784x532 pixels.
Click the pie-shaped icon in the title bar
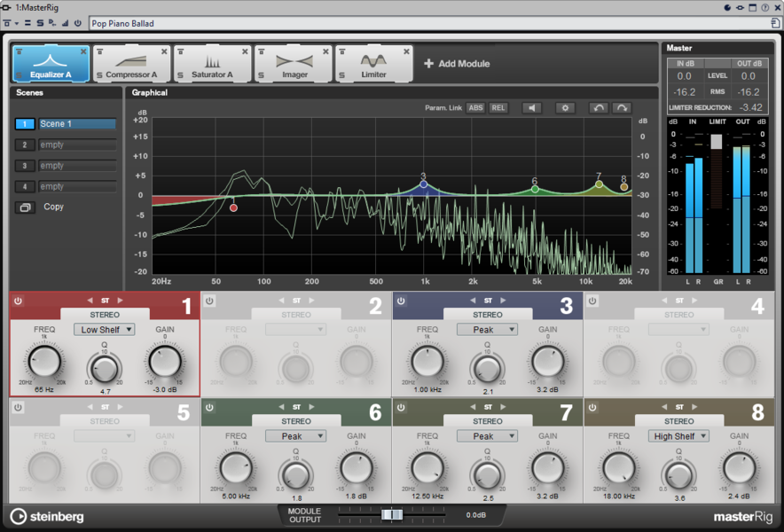tap(727, 7)
